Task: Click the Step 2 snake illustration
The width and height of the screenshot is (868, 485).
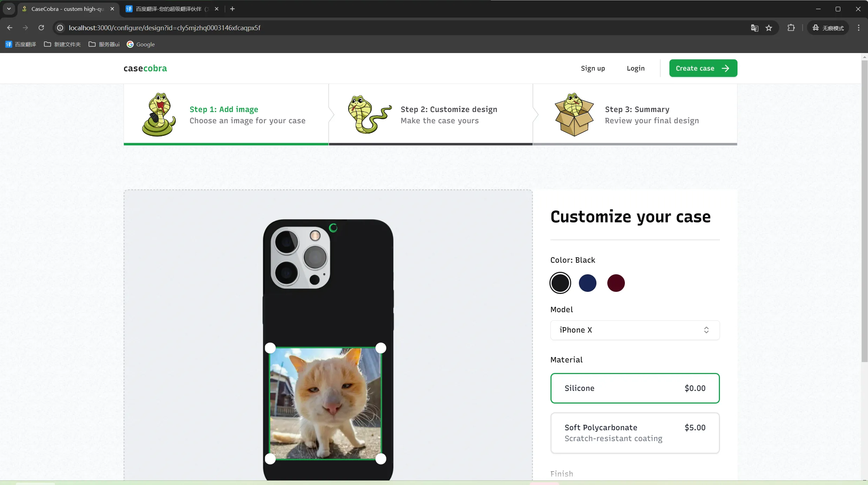Action: pos(370,114)
